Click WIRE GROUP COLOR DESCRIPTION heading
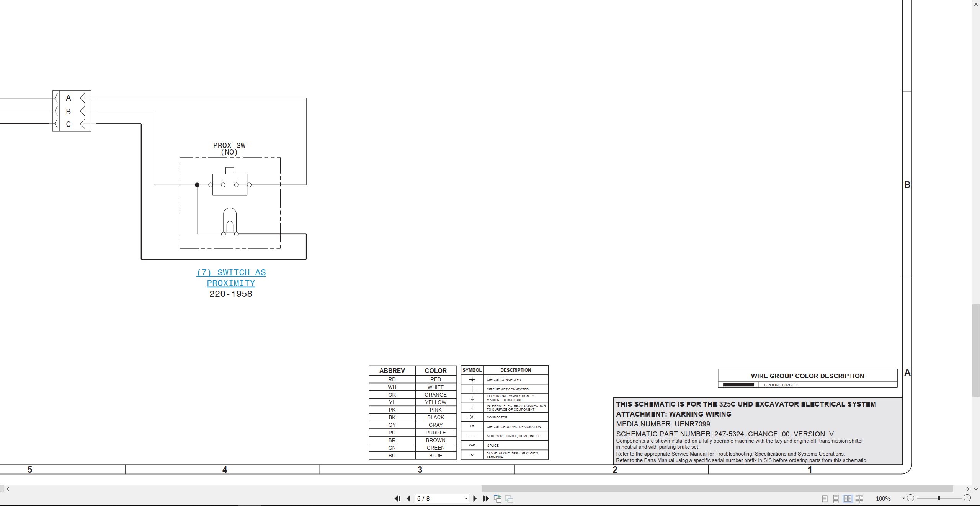The height and width of the screenshot is (506, 980). [x=807, y=376]
